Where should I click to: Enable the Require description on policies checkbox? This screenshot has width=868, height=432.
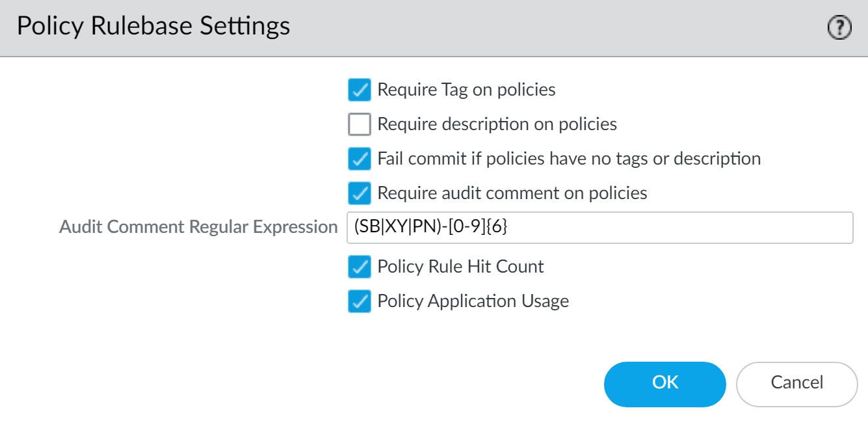[x=360, y=124]
